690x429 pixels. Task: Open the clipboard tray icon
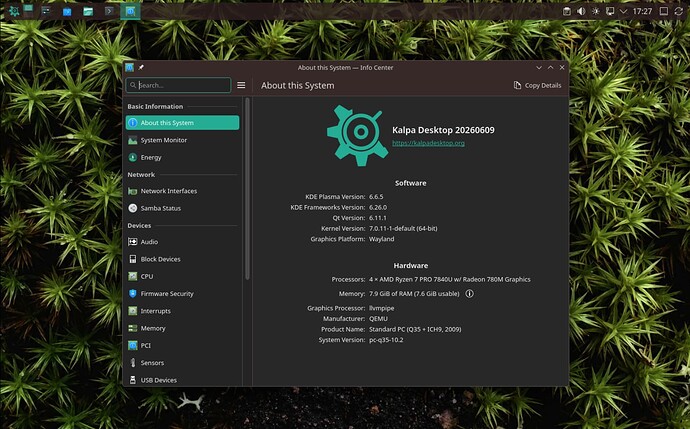point(567,11)
